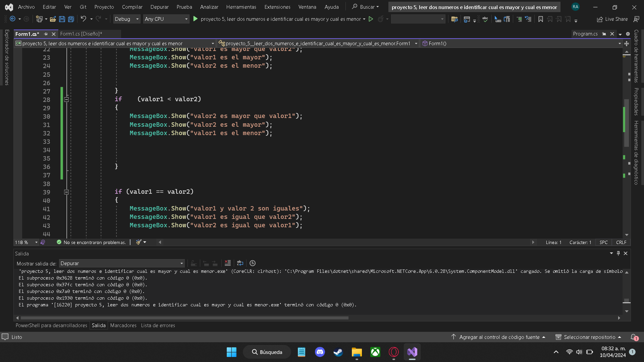Toggle pin on the Salida panel
Image resolution: width=644 pixels, height=362 pixels.
pos(618,253)
